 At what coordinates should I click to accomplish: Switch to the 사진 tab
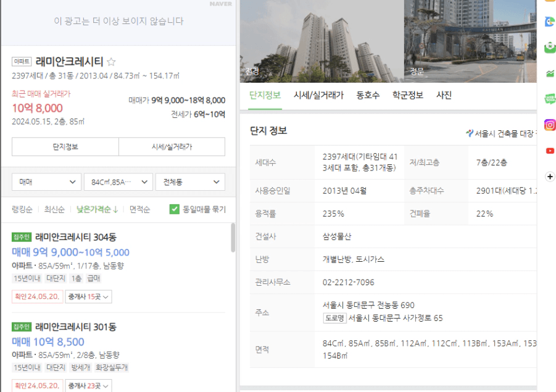[x=444, y=95]
